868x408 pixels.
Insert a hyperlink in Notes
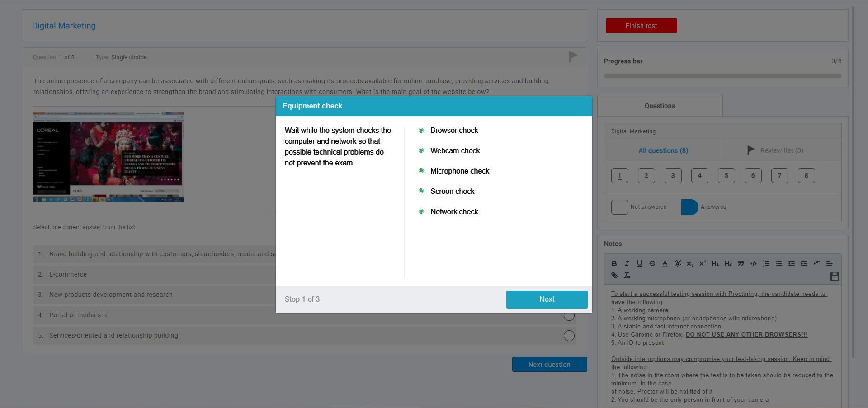tap(614, 275)
